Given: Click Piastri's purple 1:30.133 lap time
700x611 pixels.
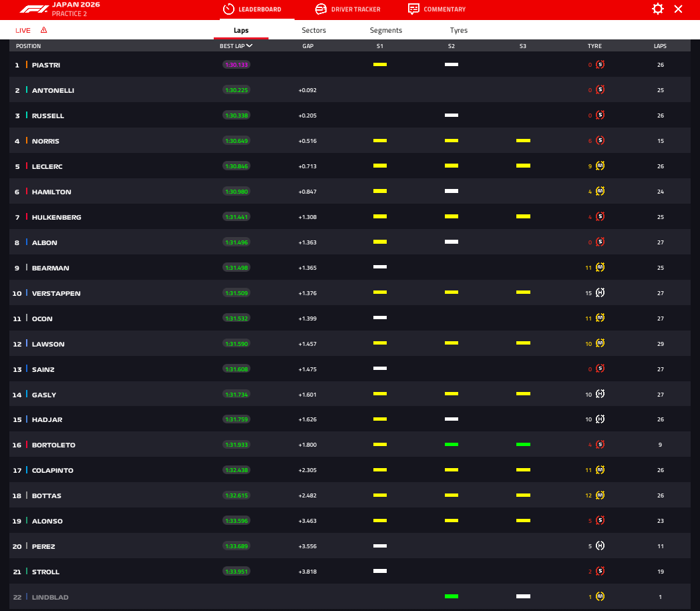Looking at the screenshot, I should click(236, 65).
